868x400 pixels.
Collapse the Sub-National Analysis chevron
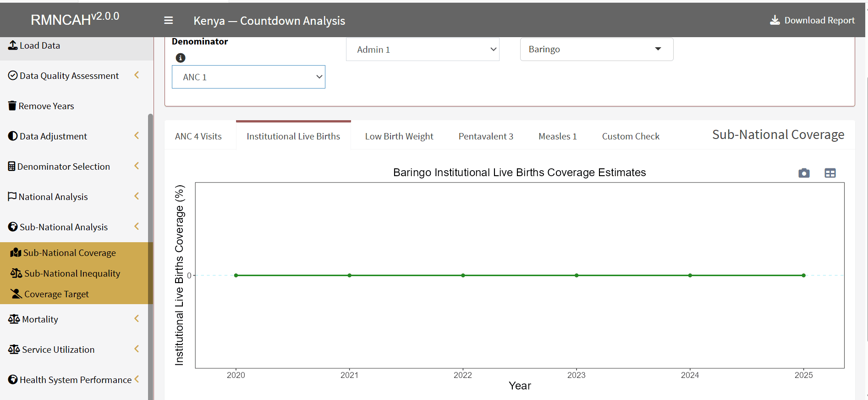(x=137, y=227)
